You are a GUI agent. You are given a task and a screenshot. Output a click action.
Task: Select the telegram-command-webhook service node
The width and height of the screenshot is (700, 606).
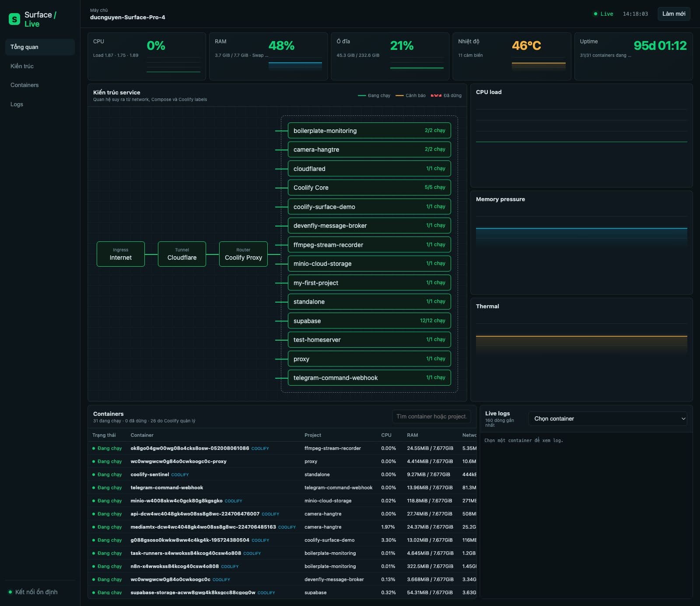pos(369,378)
